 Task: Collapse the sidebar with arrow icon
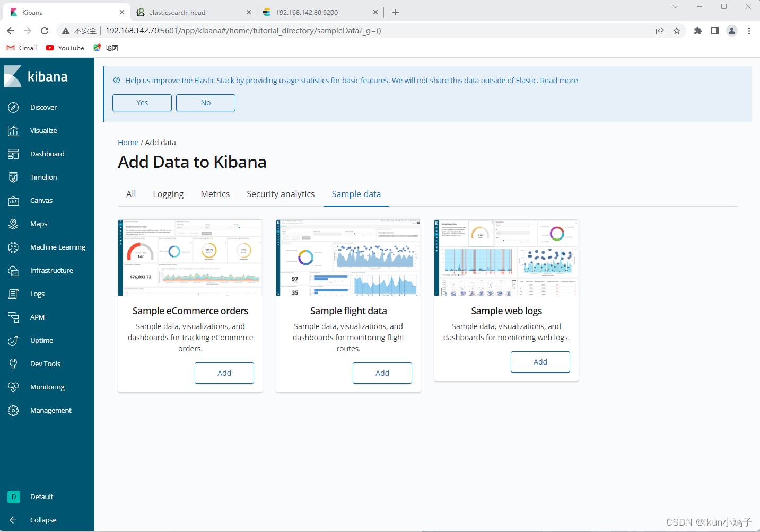tap(13, 520)
